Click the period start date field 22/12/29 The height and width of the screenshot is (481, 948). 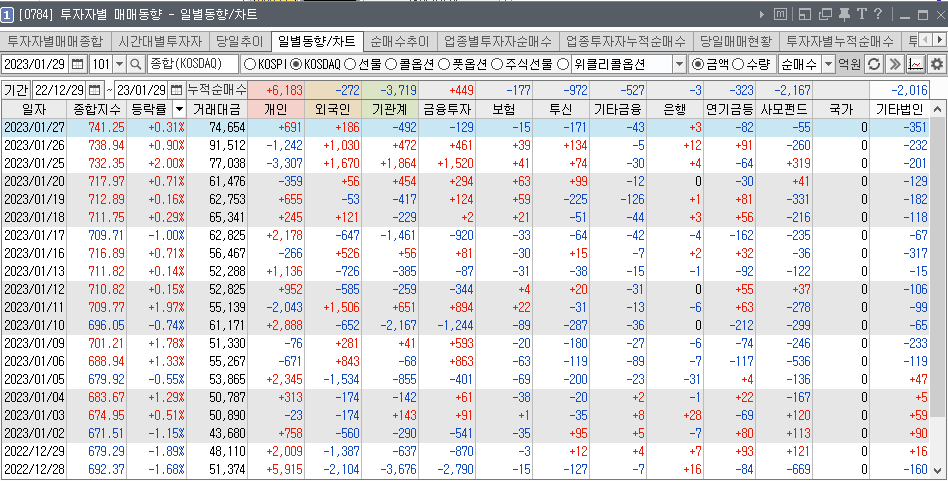point(60,90)
